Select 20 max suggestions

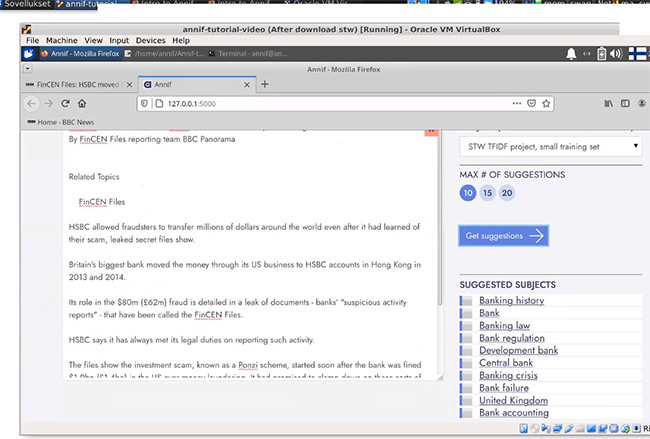coord(507,193)
